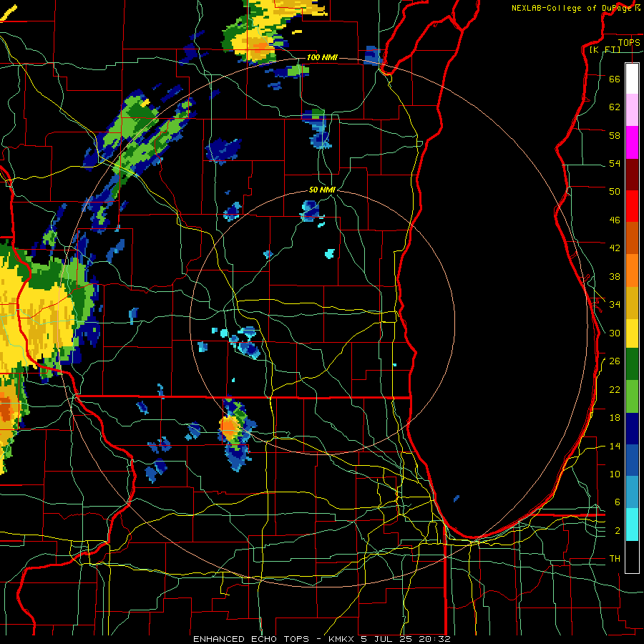Click the 14 value on the scale

click(615, 446)
